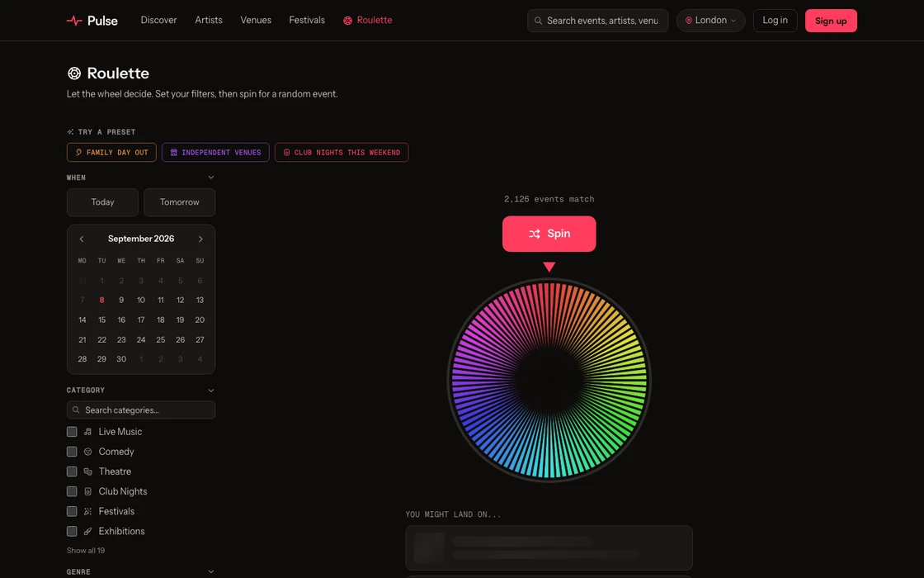
Task: Select September 8 in calendar
Action: 102,301
